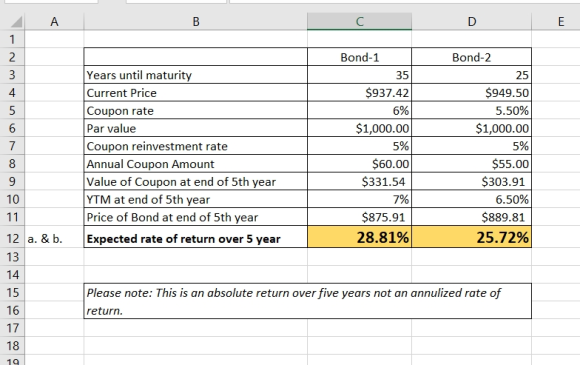Click the 28.81% highlighted cell

pyautogui.click(x=359, y=237)
